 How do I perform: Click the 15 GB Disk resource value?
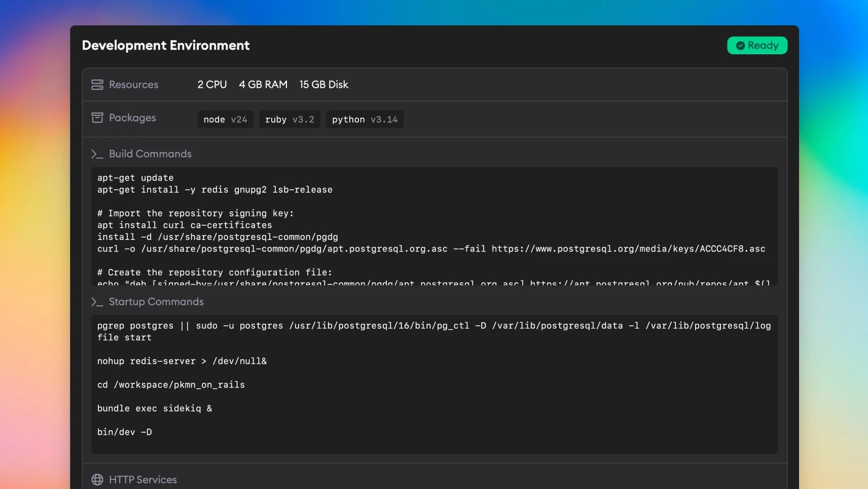tap(323, 84)
